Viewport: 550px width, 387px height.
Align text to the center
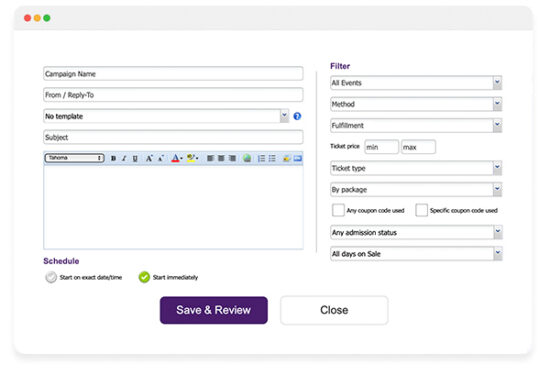pyautogui.click(x=221, y=159)
